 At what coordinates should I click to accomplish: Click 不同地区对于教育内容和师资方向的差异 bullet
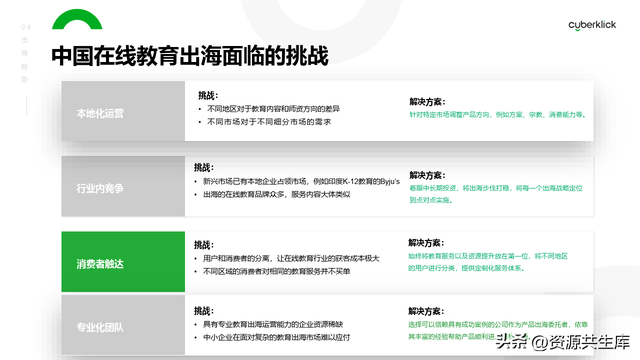[273, 109]
